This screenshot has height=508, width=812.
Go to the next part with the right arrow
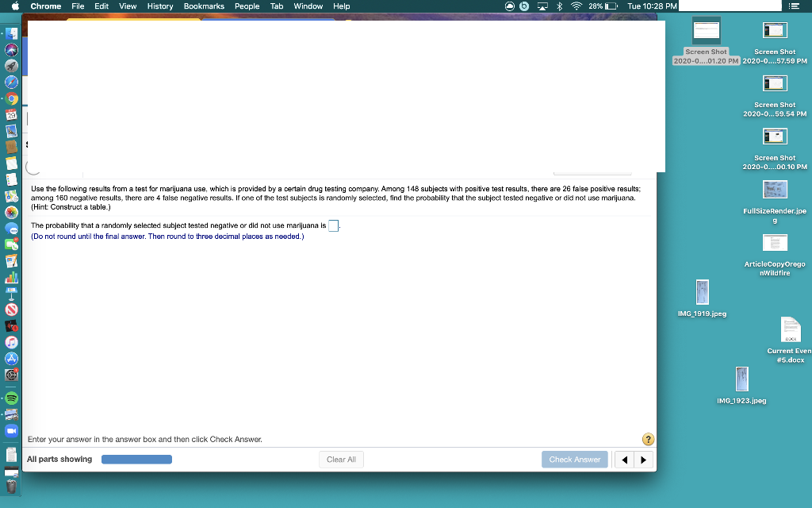click(x=643, y=459)
